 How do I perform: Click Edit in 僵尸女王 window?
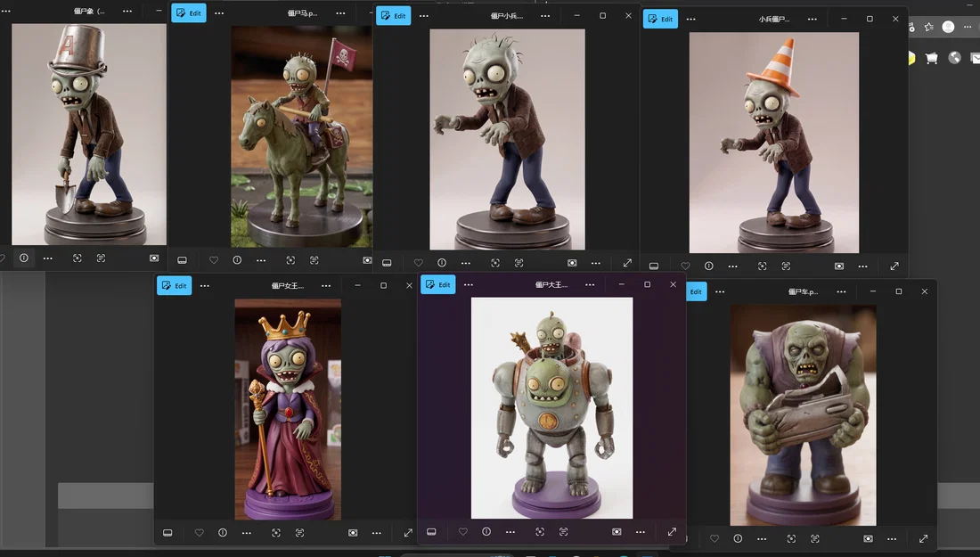[x=175, y=286]
